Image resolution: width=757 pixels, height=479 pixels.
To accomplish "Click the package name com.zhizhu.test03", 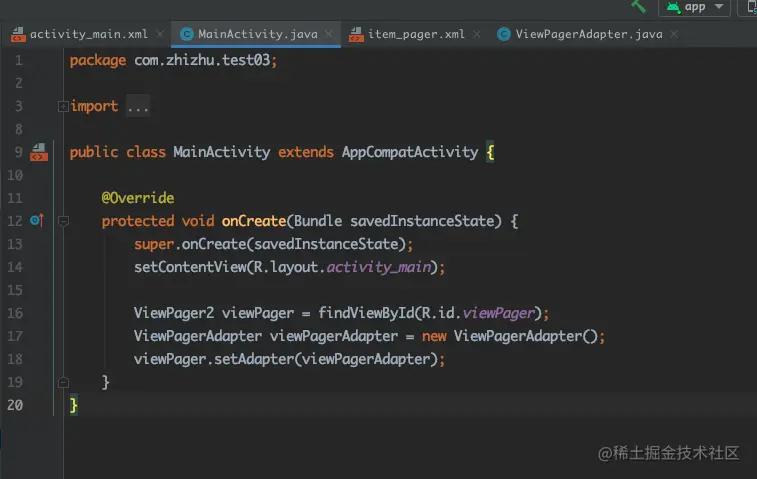I will tap(202, 60).
